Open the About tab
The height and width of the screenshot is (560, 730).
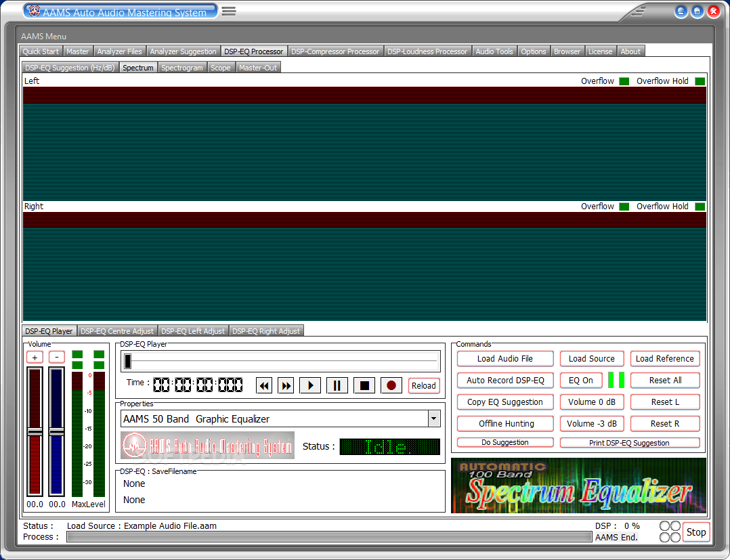click(630, 51)
